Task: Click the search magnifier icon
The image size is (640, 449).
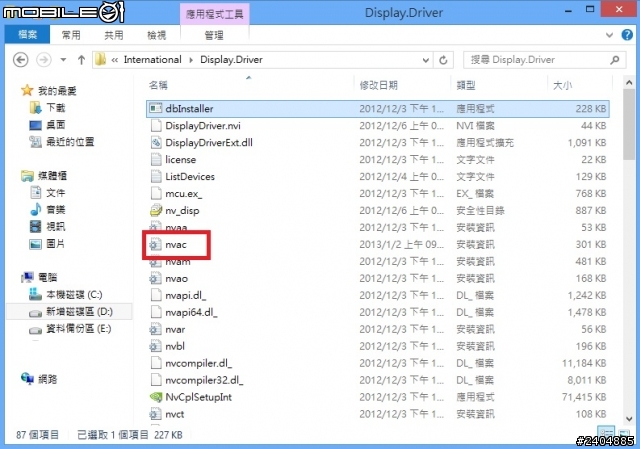Action: (x=615, y=60)
